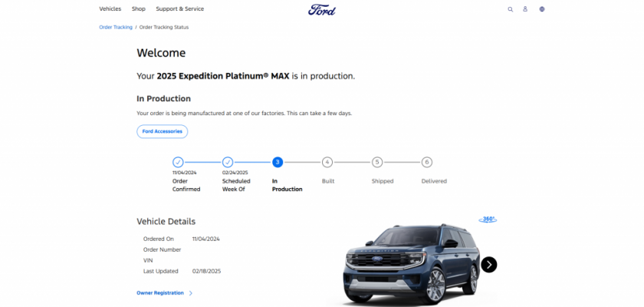Viewport: 644px width, 307px height.
Task: Click step 2 Scheduled Week Of checkmark
Action: click(228, 163)
